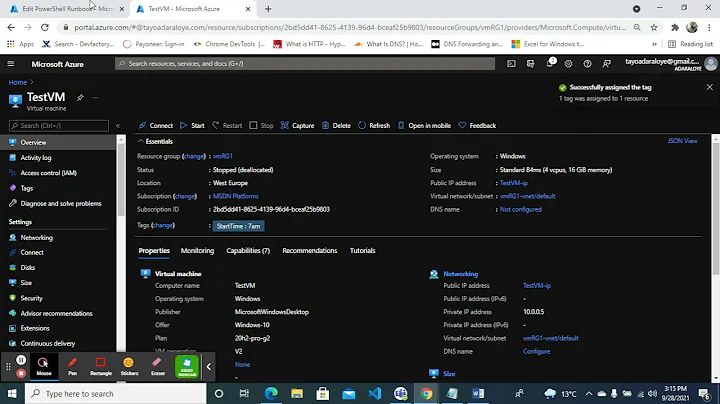720x404 pixels.
Task: Open the vmRG1 resource group link
Action: click(x=223, y=156)
